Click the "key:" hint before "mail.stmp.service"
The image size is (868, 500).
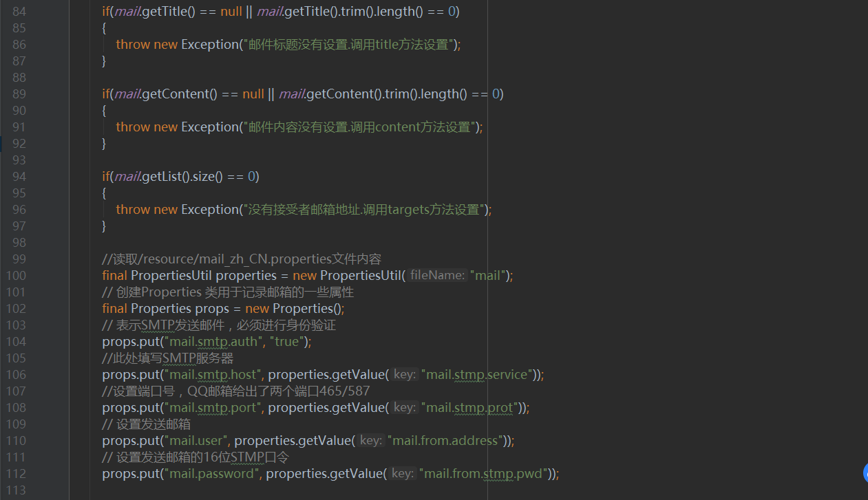[405, 374]
